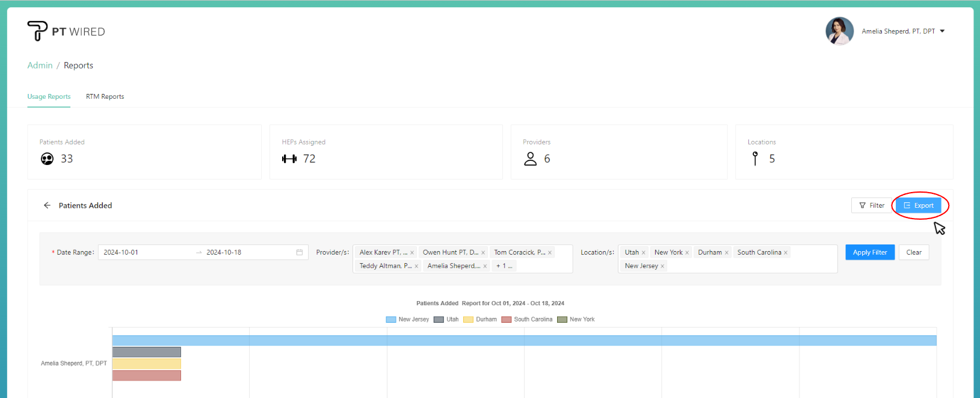This screenshot has width=980, height=398.
Task: Click Amelia Sheperd's profile avatar
Action: [839, 31]
